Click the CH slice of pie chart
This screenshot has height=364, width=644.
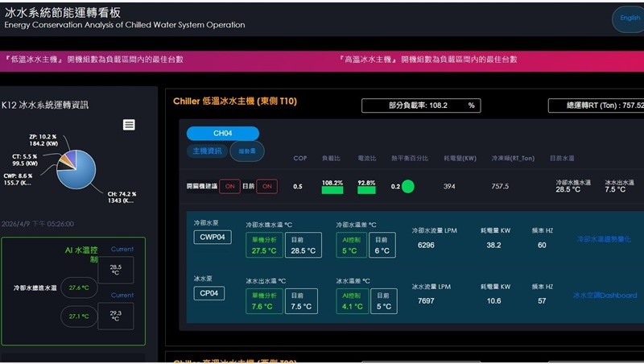(79, 173)
